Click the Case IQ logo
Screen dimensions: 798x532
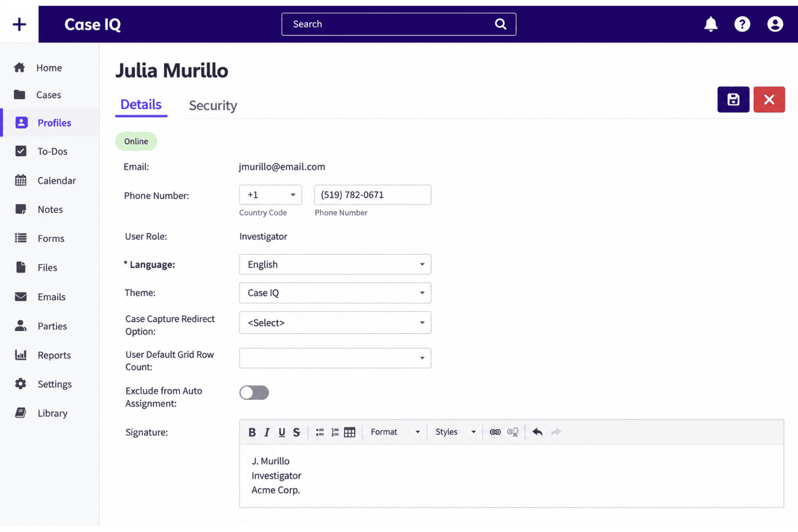pyautogui.click(x=93, y=24)
